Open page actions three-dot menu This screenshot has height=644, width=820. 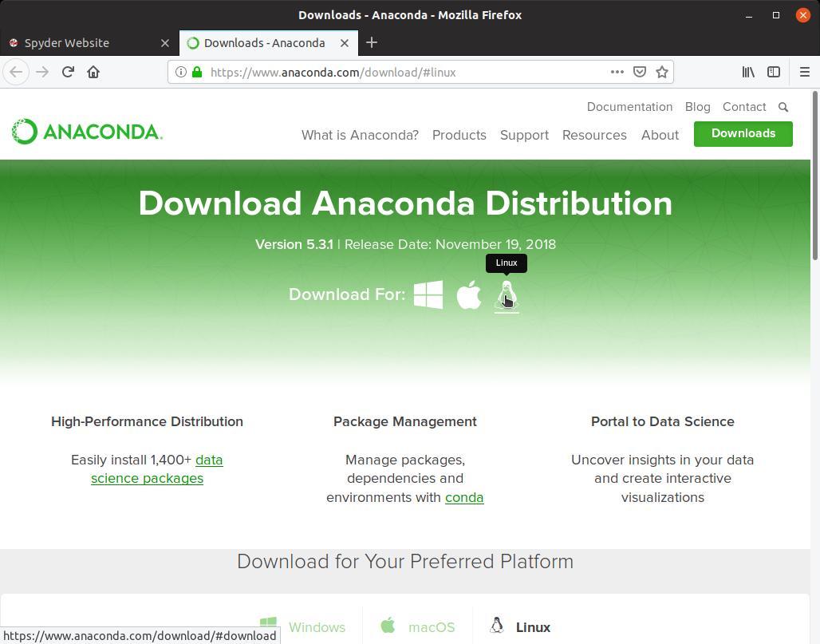click(x=617, y=72)
